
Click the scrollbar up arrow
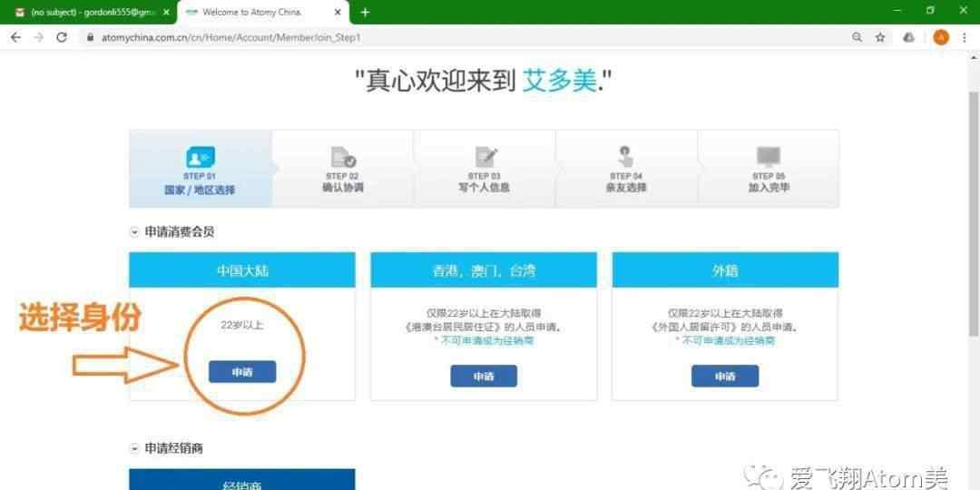[973, 56]
